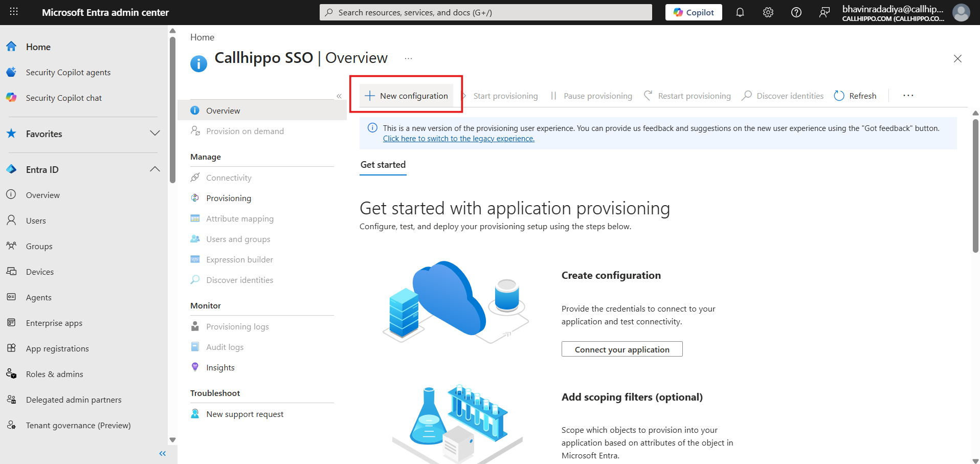Open Security Copilot agents
The height and width of the screenshot is (464, 980).
[68, 72]
